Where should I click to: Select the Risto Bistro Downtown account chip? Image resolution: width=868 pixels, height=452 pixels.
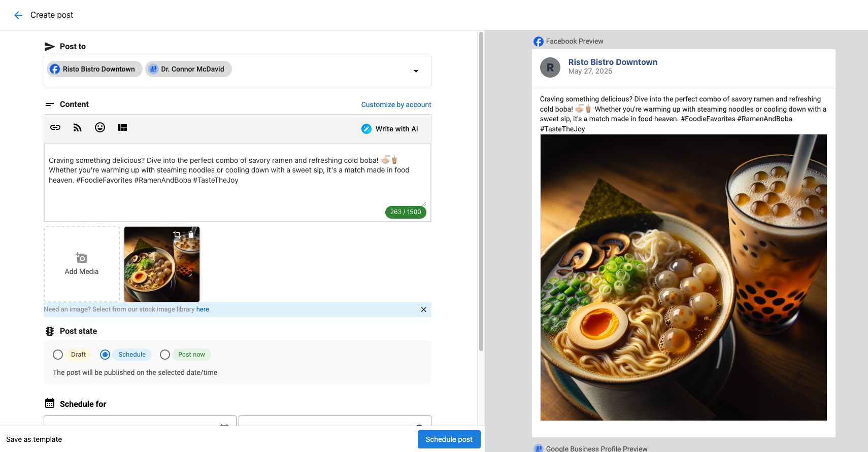click(94, 69)
